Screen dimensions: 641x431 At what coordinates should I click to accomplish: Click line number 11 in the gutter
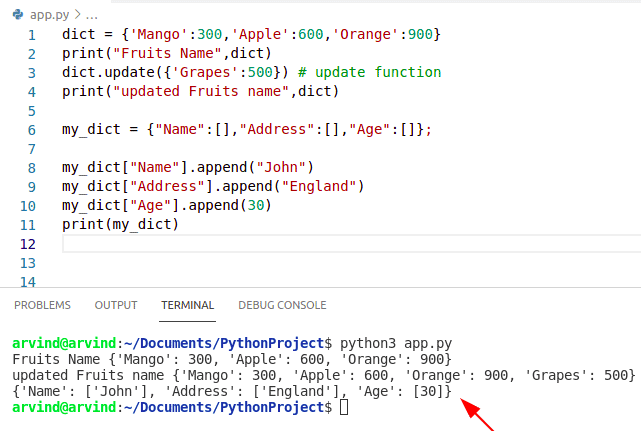[x=28, y=225]
